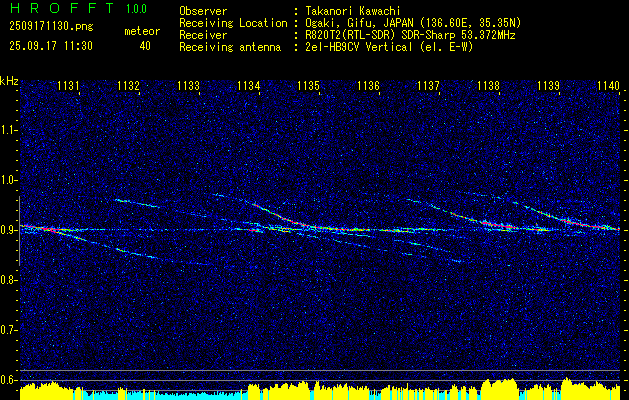Click the 0.9 kHz frequency label
This screenshot has width=629, height=400.
click(x=8, y=230)
